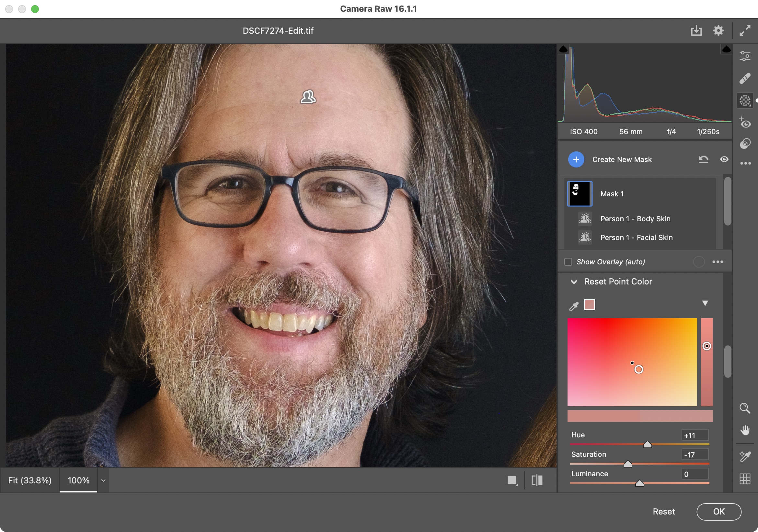Click the Luminance slider handle
This screenshot has height=532, width=758.
tap(639, 483)
